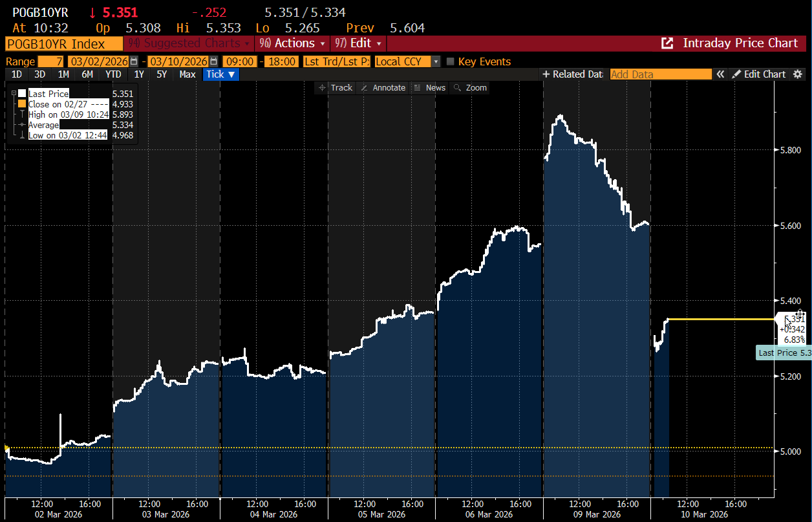
Task: Expand the Local CCY currency dropdown
Action: (x=436, y=61)
